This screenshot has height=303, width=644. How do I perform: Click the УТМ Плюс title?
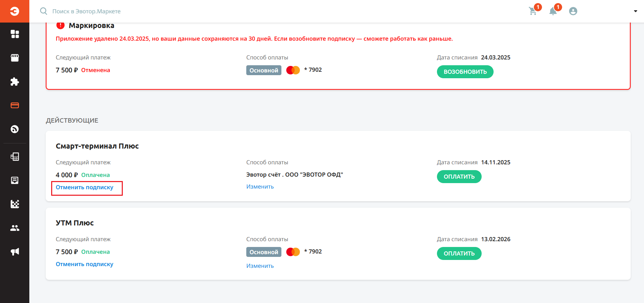click(x=75, y=223)
